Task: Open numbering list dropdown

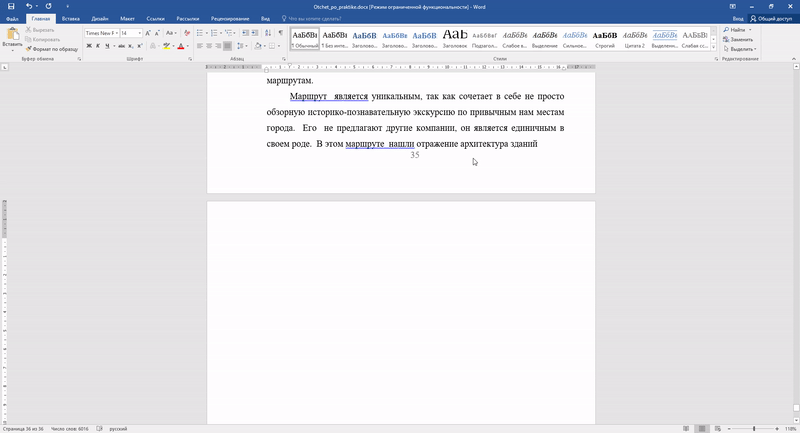Action: [x=220, y=33]
